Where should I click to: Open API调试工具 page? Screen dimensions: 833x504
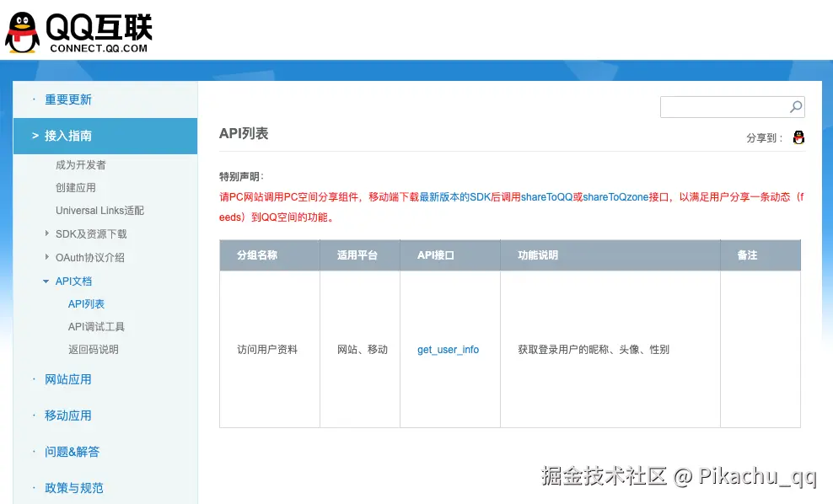tap(96, 327)
